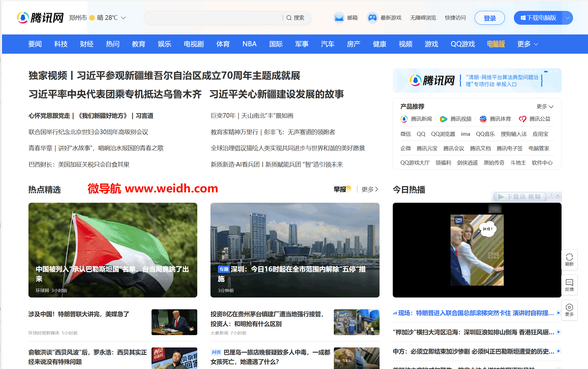Click the 登录 login button
The width and height of the screenshot is (588, 369).
490,18
